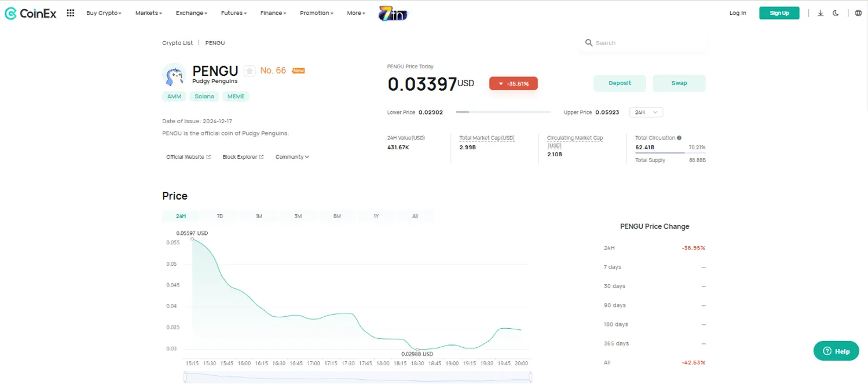The height and width of the screenshot is (384, 868).
Task: Open the Official Website external link
Action: (188, 157)
